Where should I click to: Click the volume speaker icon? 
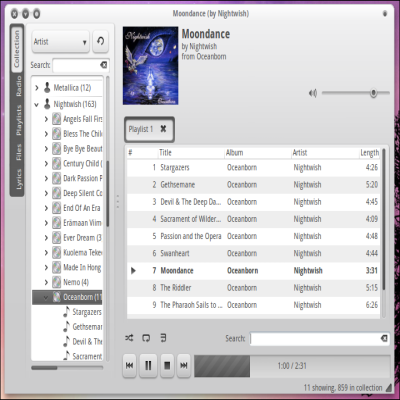[x=313, y=93]
